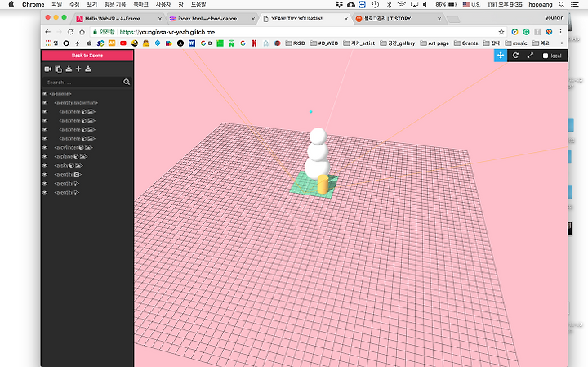Click the Back to Scene button
Screen dimensions: 588x367
coord(87,56)
